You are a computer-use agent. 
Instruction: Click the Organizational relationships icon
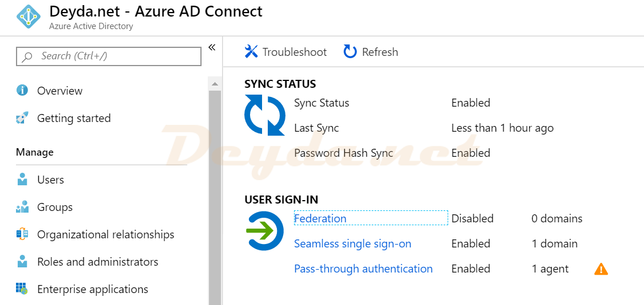pyautogui.click(x=22, y=234)
